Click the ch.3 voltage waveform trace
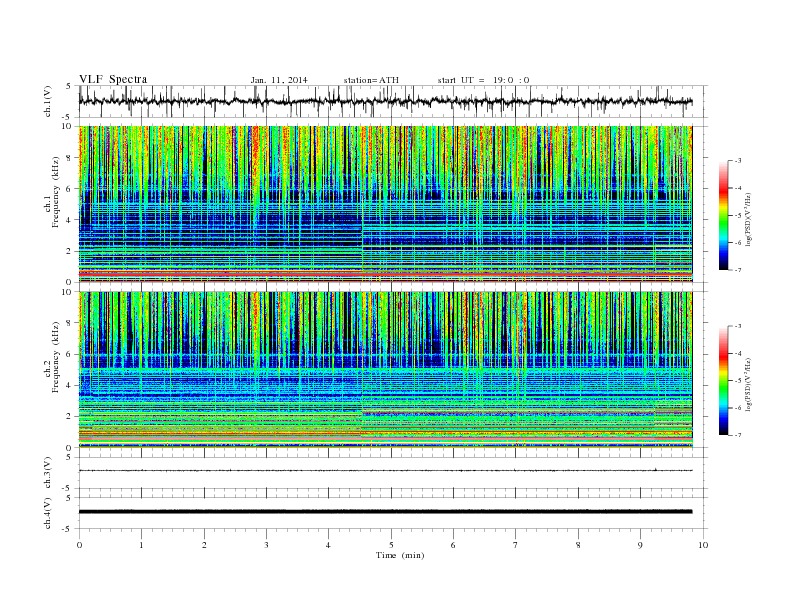Viewport: 792px width, 612px height. pyautogui.click(x=385, y=471)
